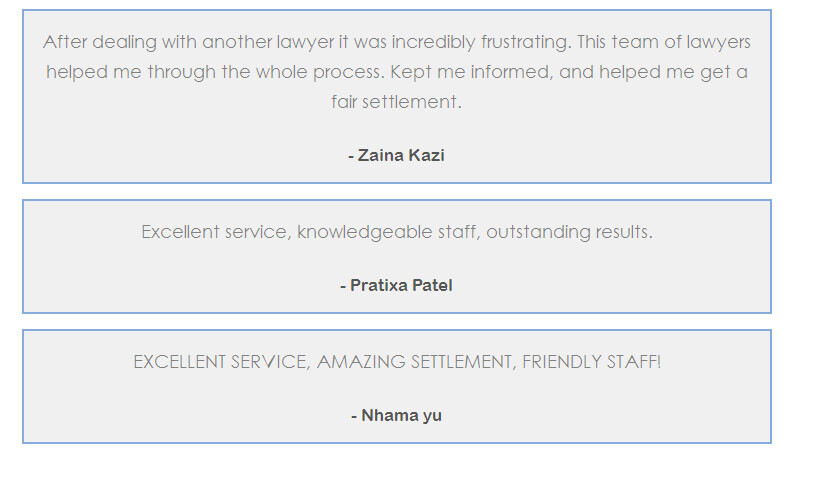The height and width of the screenshot is (500, 832).
Task: Click empty space below the Zaina Kazi name
Action: (x=396, y=174)
